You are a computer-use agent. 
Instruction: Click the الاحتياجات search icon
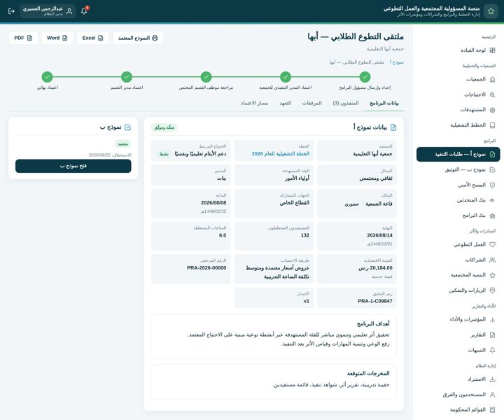tap(492, 94)
